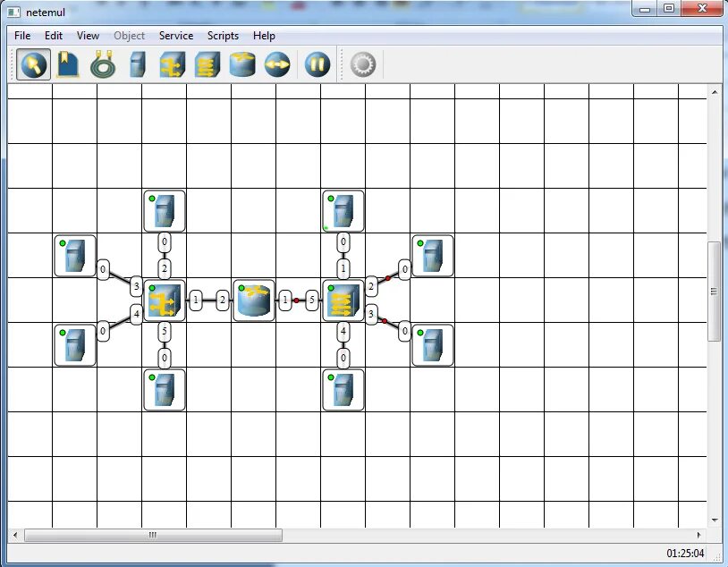Pick the cable connection tool

coord(103,64)
